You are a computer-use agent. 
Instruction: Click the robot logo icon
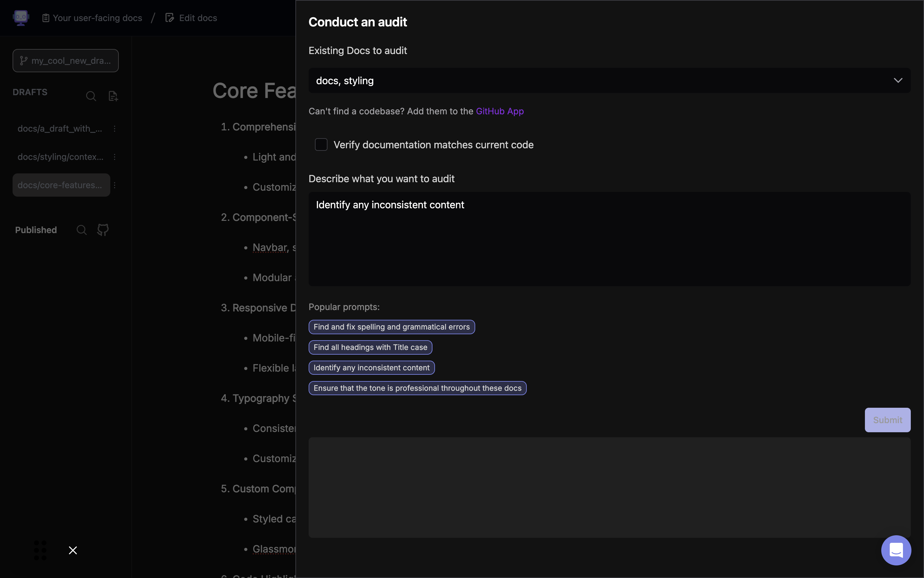[x=21, y=18]
